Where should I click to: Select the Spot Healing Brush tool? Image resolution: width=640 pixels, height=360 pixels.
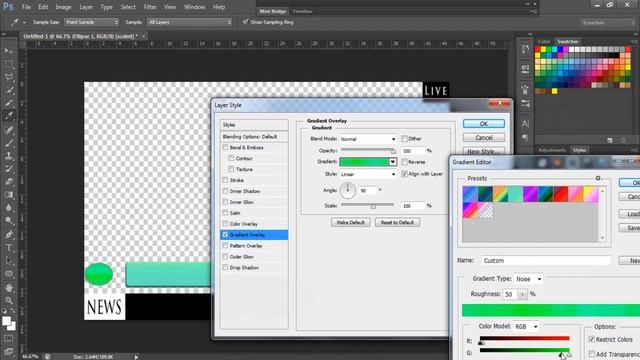pos(9,130)
